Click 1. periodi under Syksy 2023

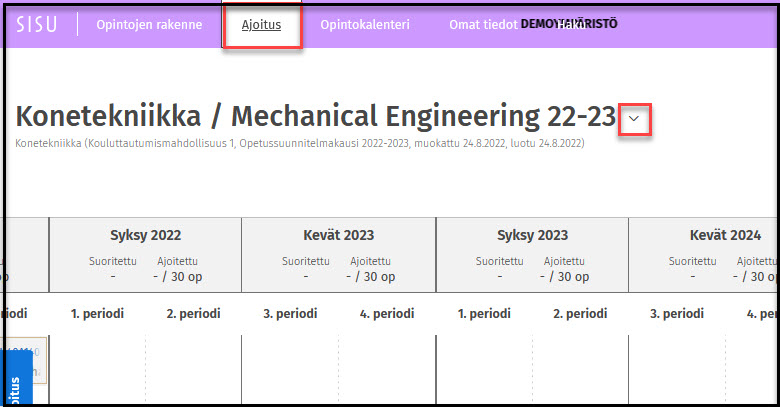484,314
